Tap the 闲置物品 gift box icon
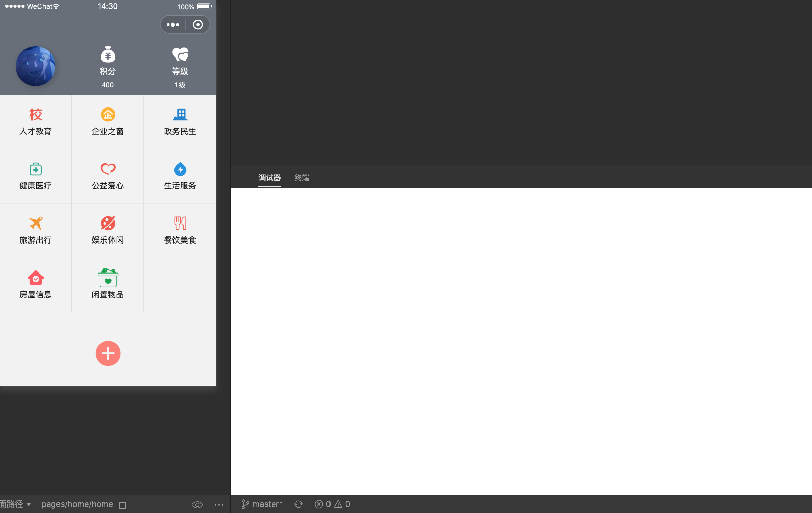The height and width of the screenshot is (513, 812). [x=108, y=278]
